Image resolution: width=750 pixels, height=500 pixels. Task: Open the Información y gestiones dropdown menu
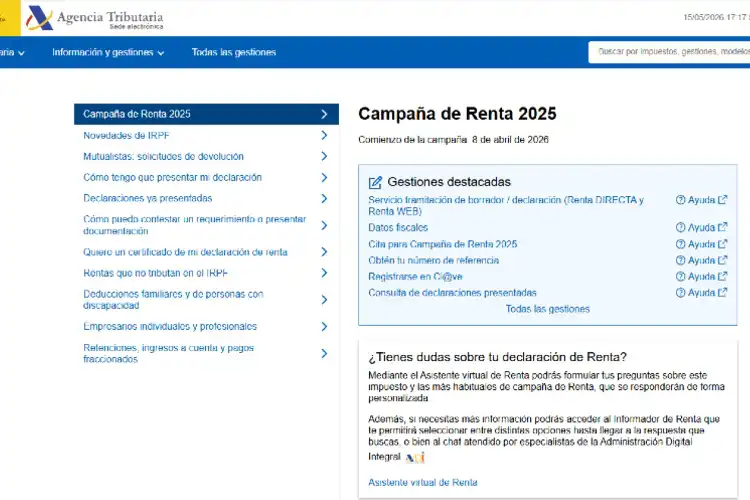108,52
